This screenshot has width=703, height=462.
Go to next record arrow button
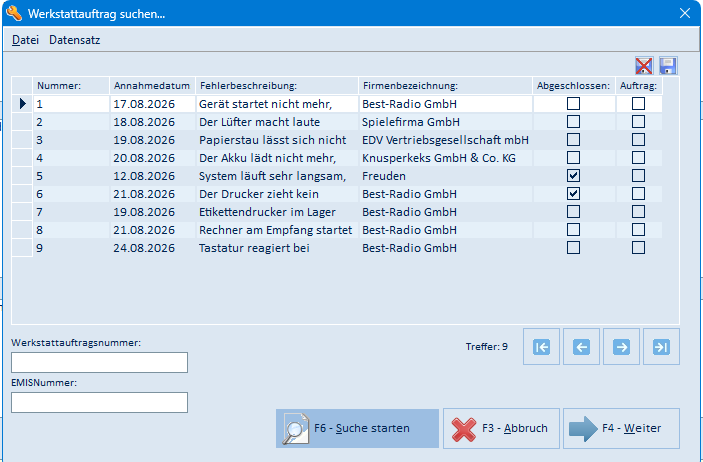pyautogui.click(x=621, y=347)
